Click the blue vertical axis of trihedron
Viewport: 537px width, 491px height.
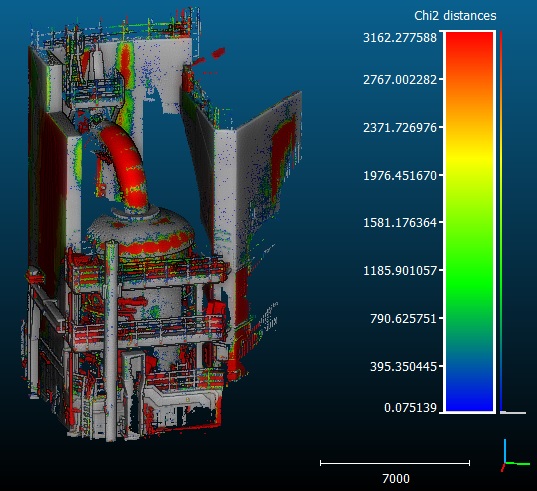tap(505, 451)
